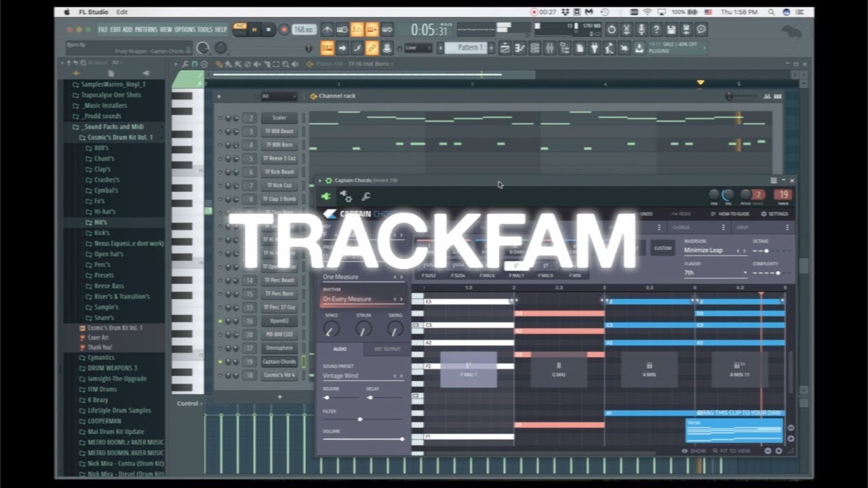This screenshot has height=488, width=868.
Task: Zoom out with minus icon in Captain Chords
Action: [x=768, y=451]
